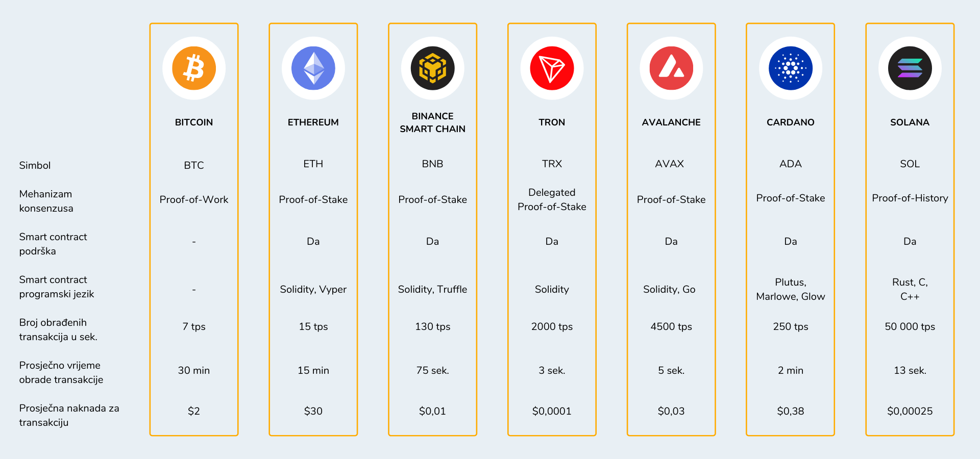Select the Mehanizam konsenzusa row label
This screenshot has height=459, width=980.
[46, 201]
